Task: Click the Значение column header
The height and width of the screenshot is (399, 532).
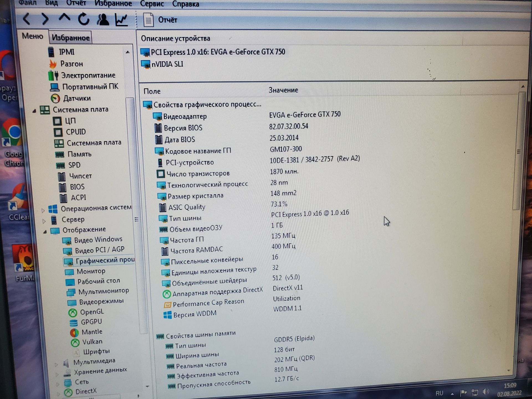Action: 283,90
